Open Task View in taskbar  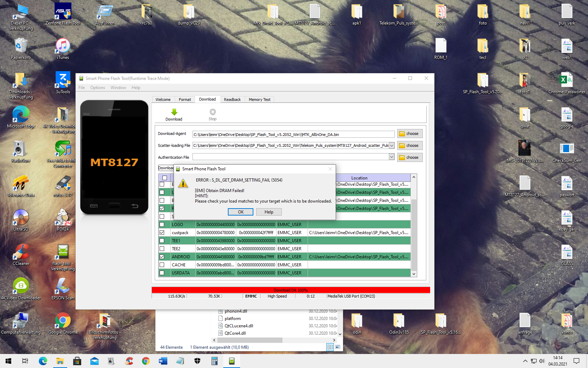click(x=25, y=361)
